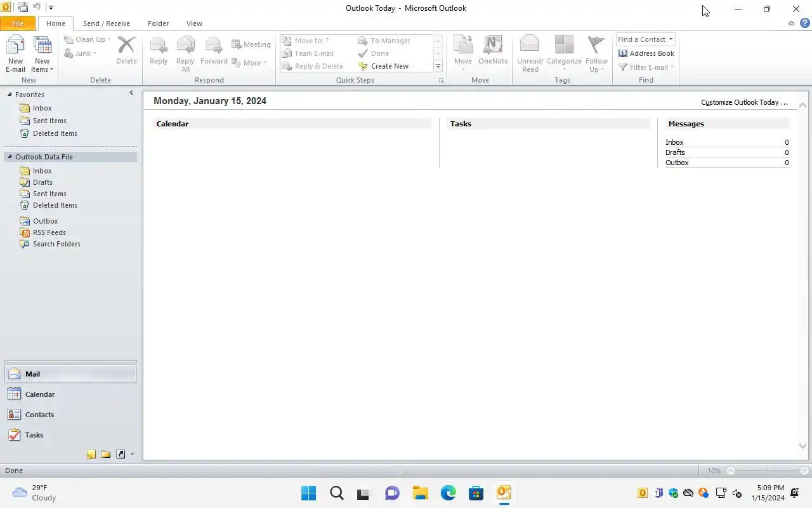
Task: Open the Notes icon in navigation bar
Action: point(91,454)
